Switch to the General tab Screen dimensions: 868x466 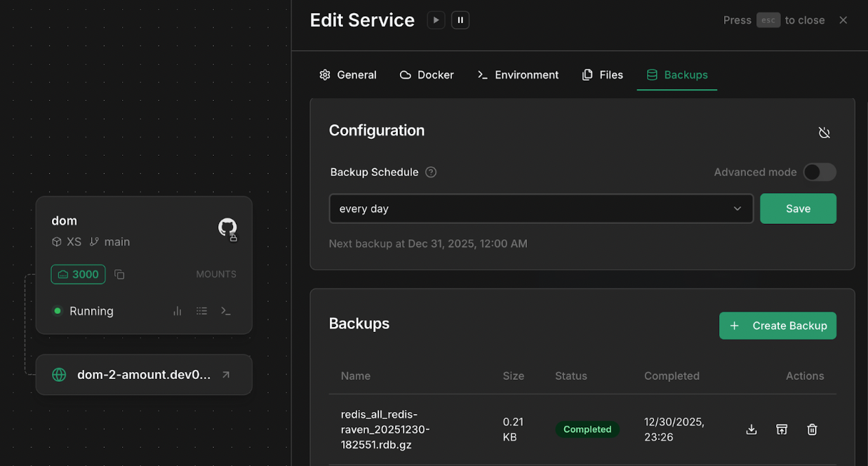(348, 75)
